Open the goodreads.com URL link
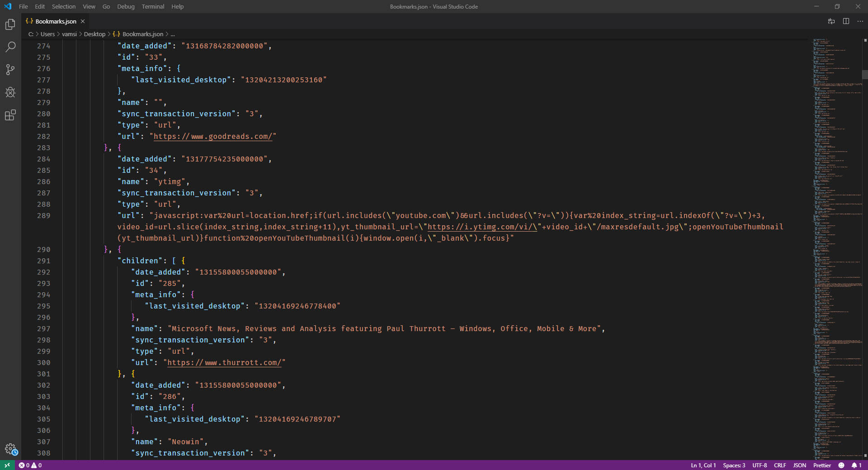868x470 pixels. [x=213, y=137]
